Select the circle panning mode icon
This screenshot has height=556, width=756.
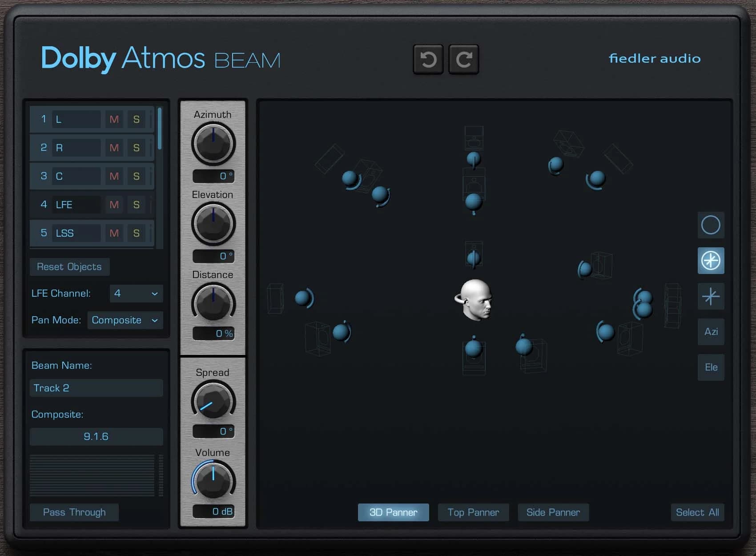click(711, 226)
